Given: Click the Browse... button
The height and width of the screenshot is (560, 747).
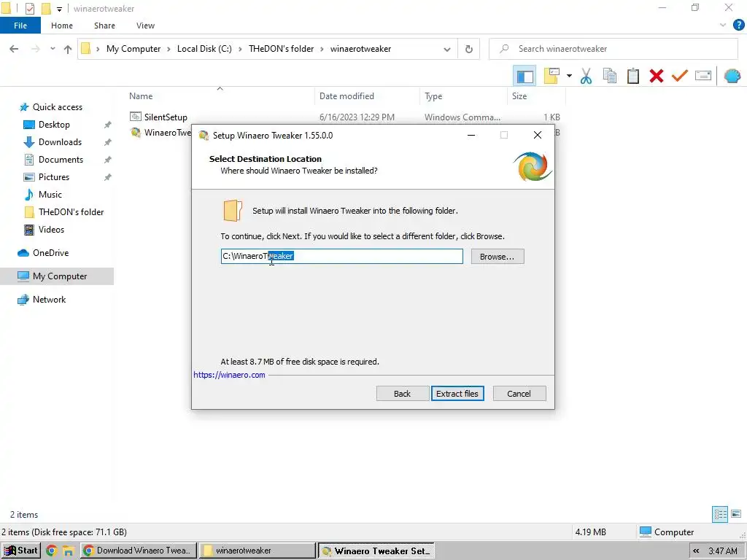Looking at the screenshot, I should click(498, 256).
